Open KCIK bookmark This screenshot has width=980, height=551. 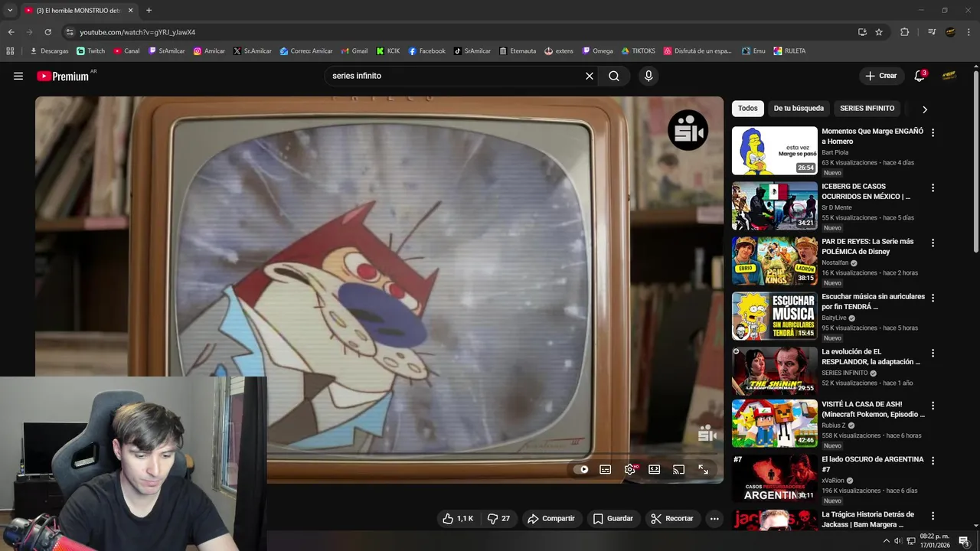[x=388, y=51]
